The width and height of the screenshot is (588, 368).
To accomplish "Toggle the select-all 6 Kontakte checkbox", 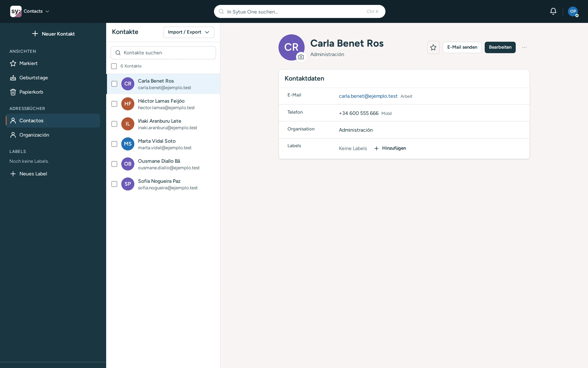I will coord(114,66).
